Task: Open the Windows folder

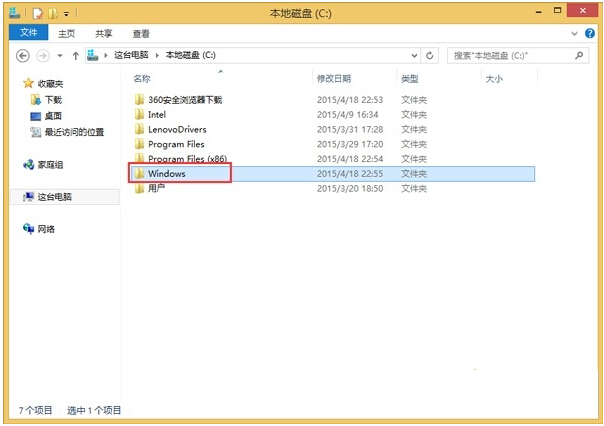Action: 166,174
